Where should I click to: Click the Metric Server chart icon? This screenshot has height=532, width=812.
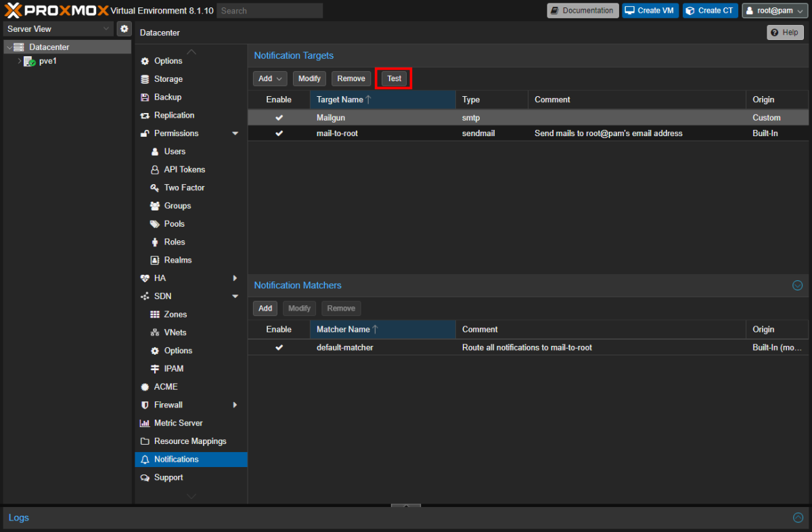click(x=144, y=423)
